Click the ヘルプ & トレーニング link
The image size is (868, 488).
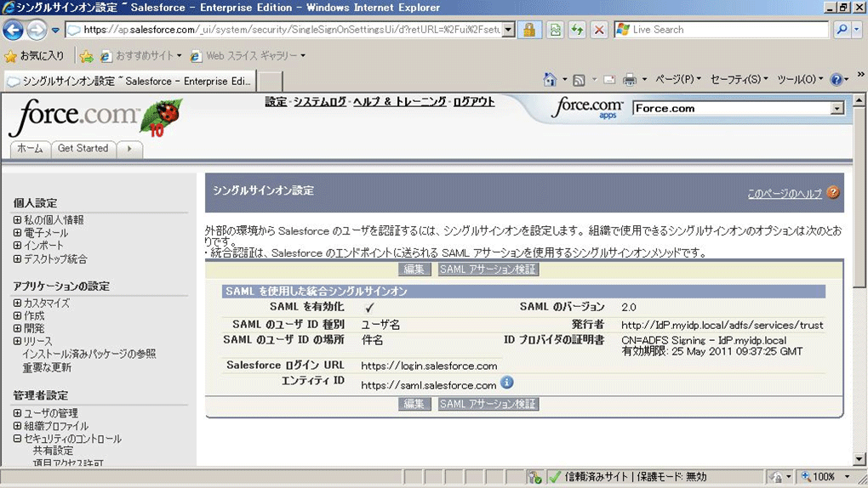pyautogui.click(x=399, y=102)
